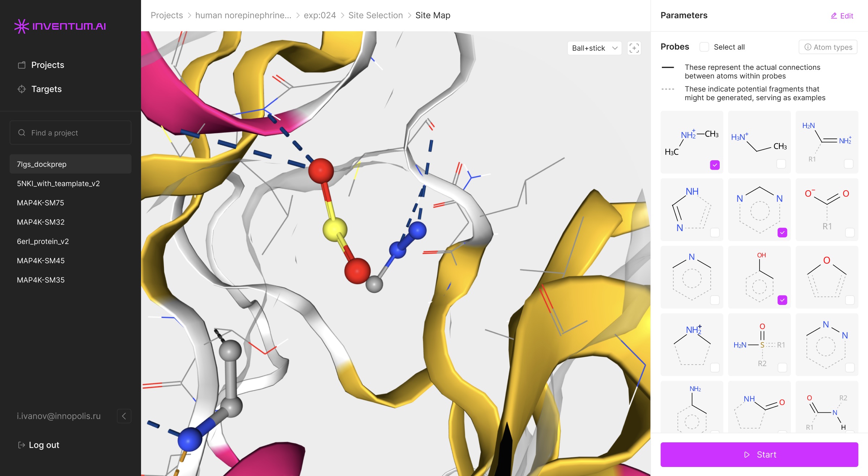Select the pyridine N ring probe structure
868x476 pixels.
tap(692, 277)
